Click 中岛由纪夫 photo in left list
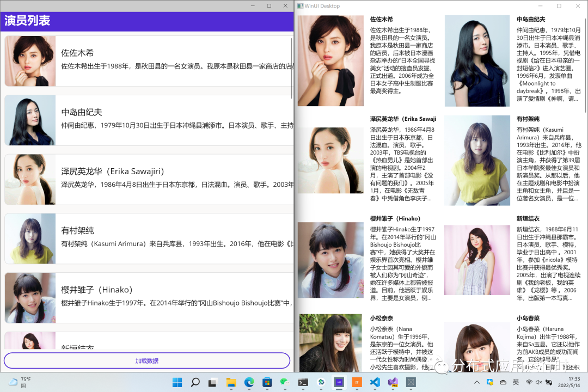This screenshot has height=392, width=588. pos(30,120)
